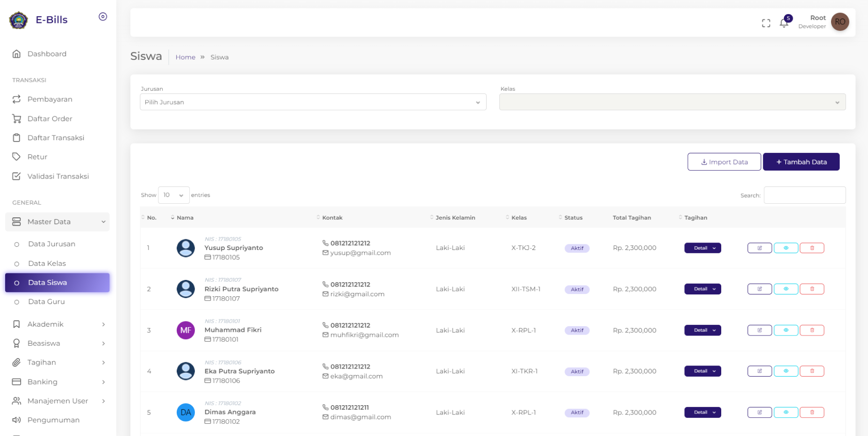This screenshot has width=868, height=436.
Task: Click the Search input field
Action: tap(804, 195)
